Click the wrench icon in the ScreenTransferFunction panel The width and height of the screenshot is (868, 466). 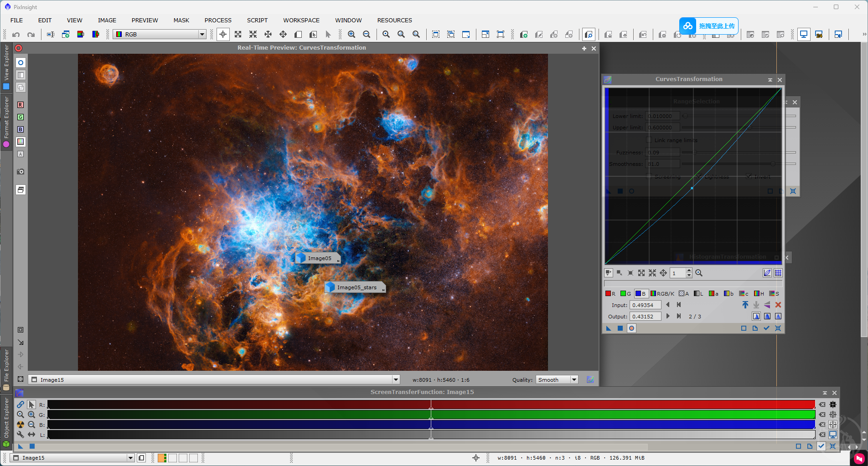pyautogui.click(x=21, y=435)
